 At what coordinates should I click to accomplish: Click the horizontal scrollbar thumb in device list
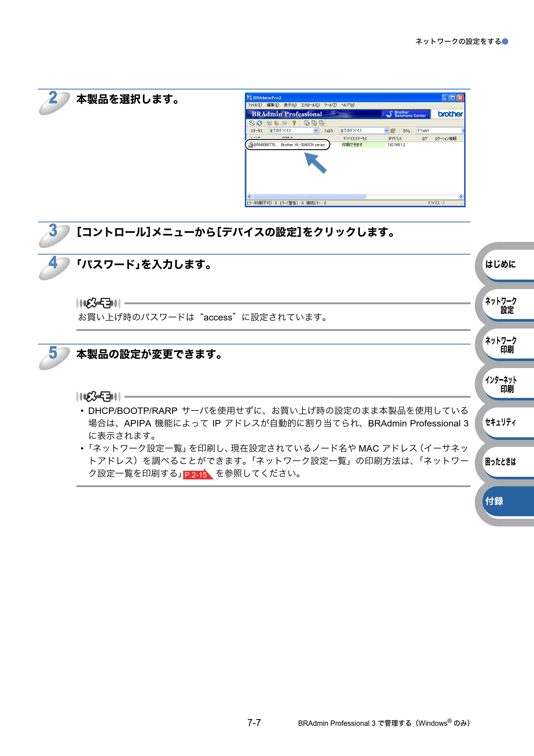click(309, 197)
